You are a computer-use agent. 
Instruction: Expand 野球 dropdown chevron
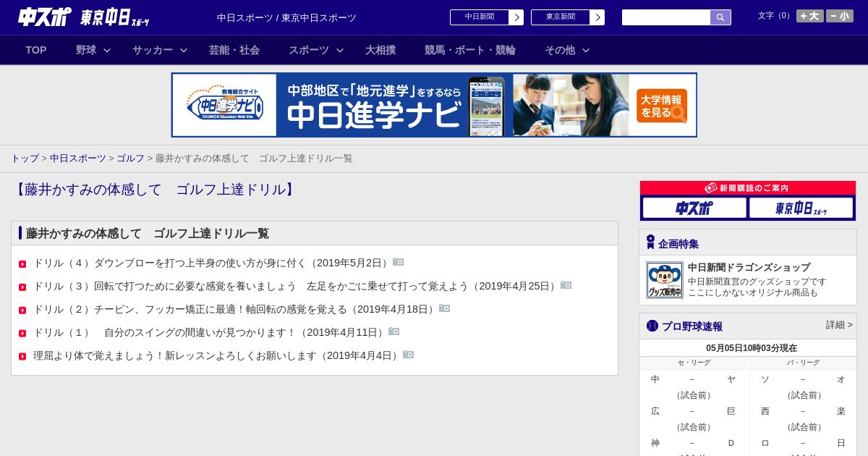point(107,50)
